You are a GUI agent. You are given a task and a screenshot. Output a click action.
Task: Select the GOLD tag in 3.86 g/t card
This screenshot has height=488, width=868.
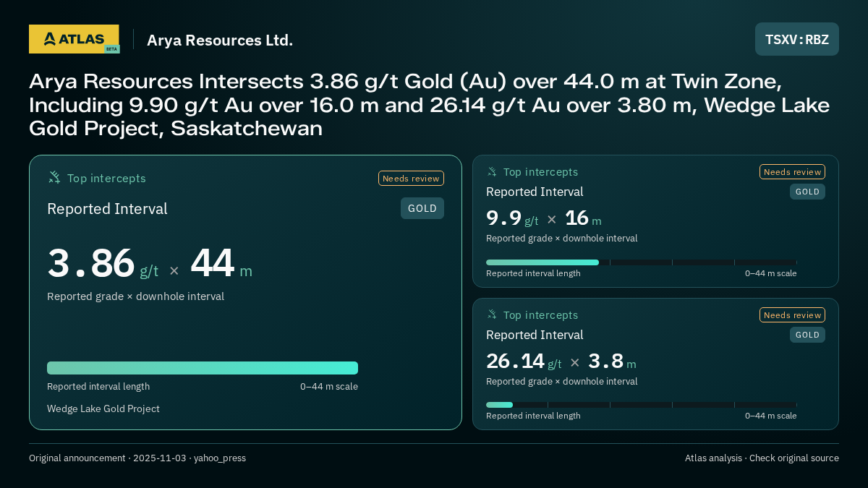(422, 208)
